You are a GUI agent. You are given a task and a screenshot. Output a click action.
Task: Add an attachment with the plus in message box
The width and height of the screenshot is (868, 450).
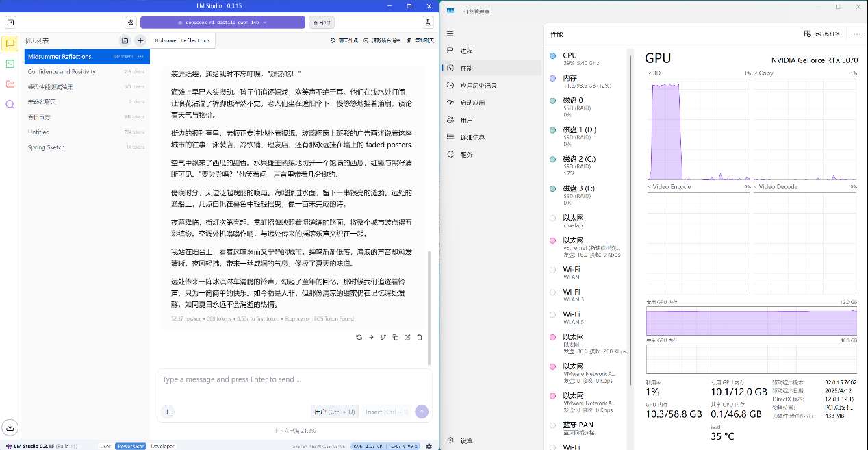tap(168, 412)
